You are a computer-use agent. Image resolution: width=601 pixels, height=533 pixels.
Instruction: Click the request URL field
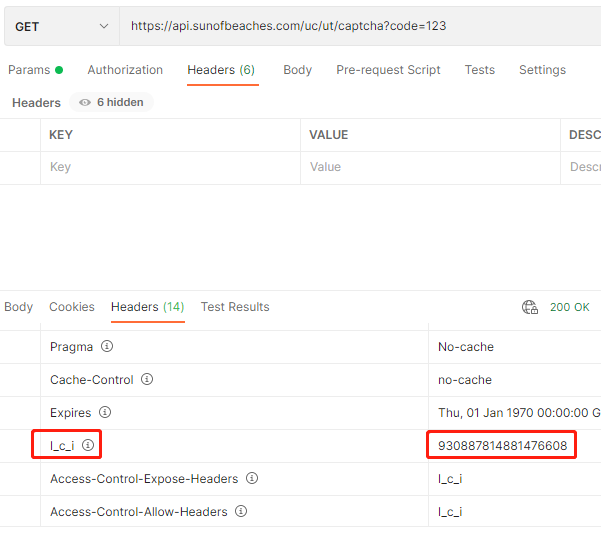click(x=360, y=26)
